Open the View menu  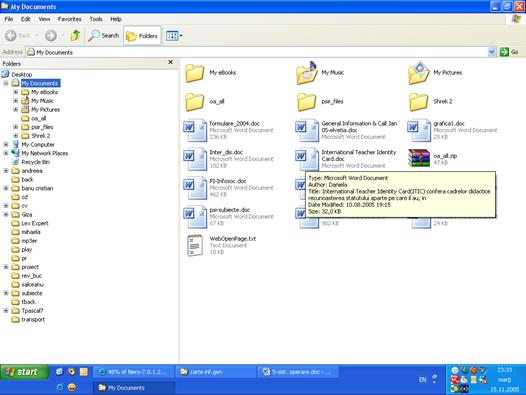[x=44, y=19]
